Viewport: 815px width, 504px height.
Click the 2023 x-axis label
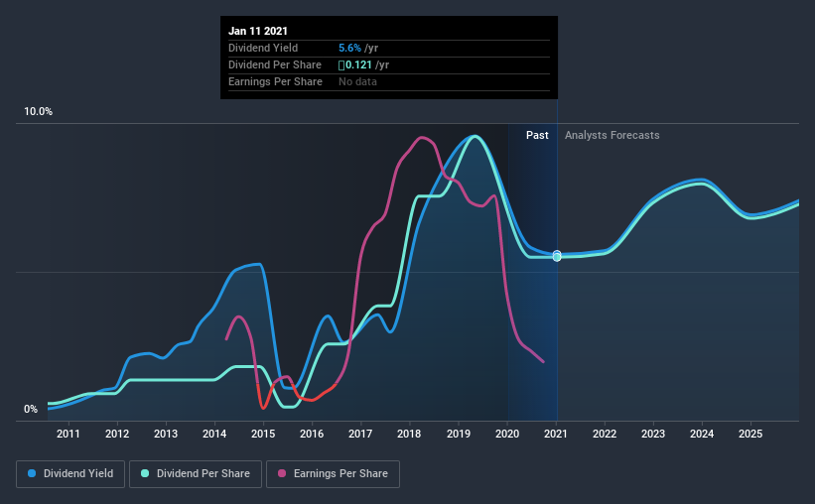pyautogui.click(x=653, y=434)
